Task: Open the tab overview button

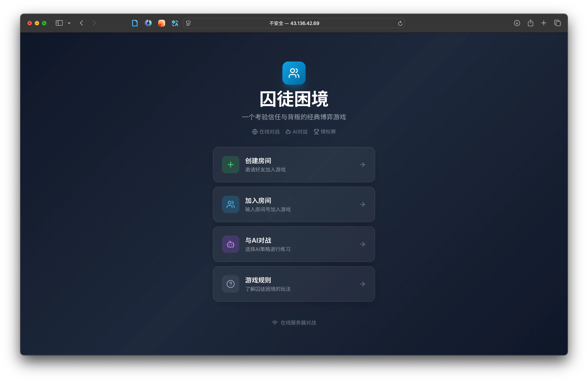Action: pos(557,23)
